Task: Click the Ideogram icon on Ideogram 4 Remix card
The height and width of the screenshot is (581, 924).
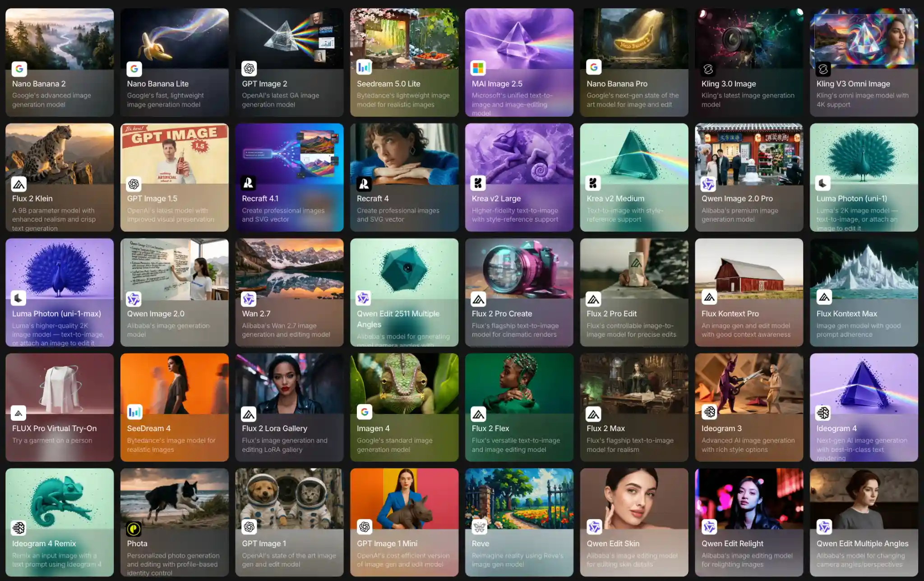Action: [18, 528]
